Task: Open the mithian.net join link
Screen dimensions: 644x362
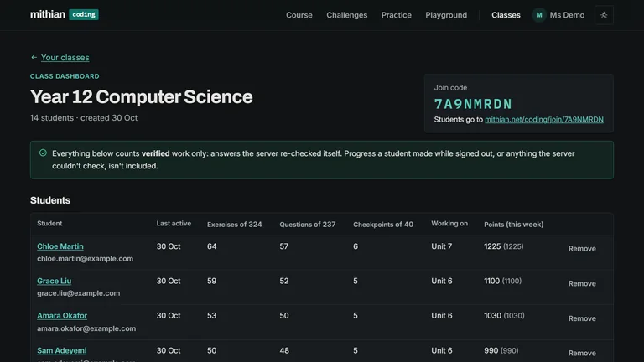Action: click(543, 120)
